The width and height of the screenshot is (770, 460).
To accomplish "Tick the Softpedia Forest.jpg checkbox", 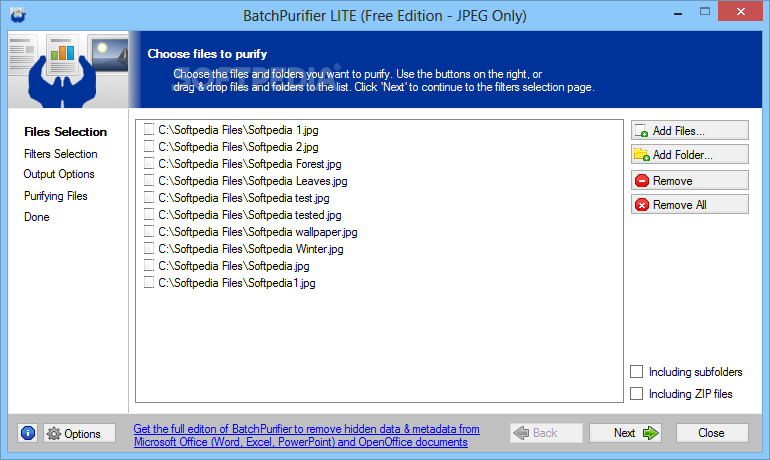I will (x=149, y=163).
